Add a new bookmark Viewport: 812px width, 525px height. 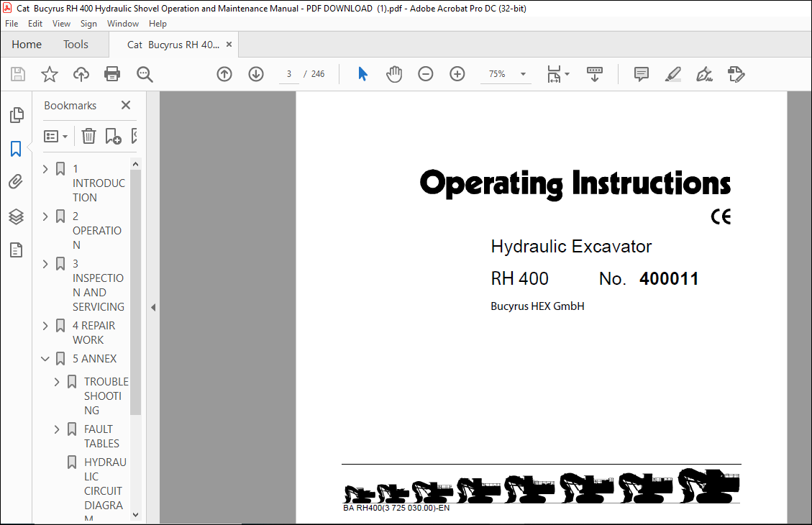pyautogui.click(x=113, y=136)
